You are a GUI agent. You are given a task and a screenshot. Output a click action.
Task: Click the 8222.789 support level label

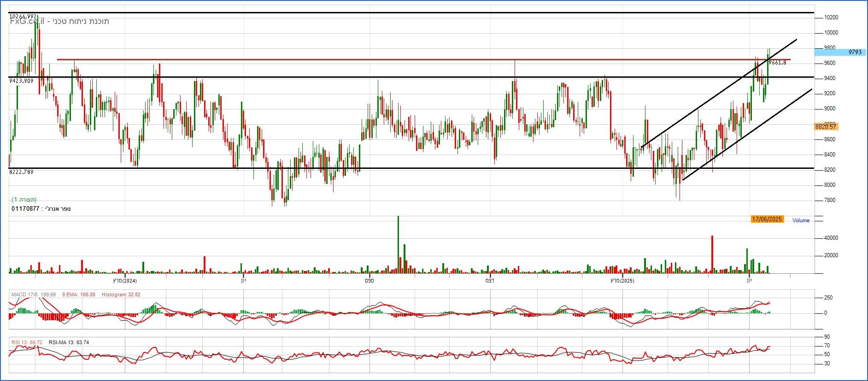pyautogui.click(x=22, y=172)
